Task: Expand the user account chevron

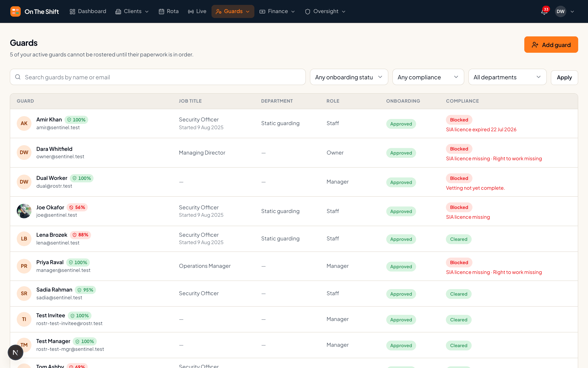Action: (572, 11)
